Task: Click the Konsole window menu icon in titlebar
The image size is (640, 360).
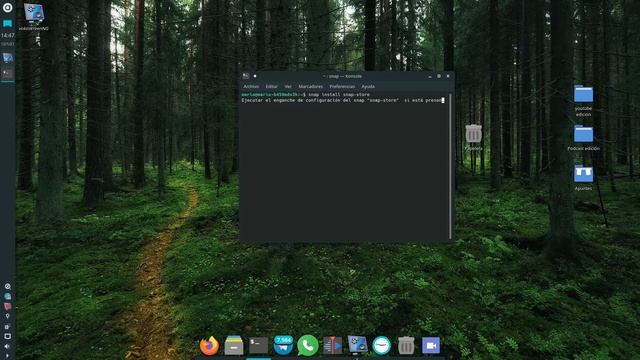Action: click(x=246, y=76)
